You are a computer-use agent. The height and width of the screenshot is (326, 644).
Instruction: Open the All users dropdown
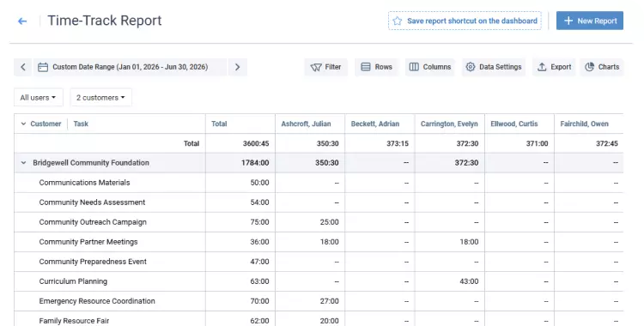click(x=38, y=97)
